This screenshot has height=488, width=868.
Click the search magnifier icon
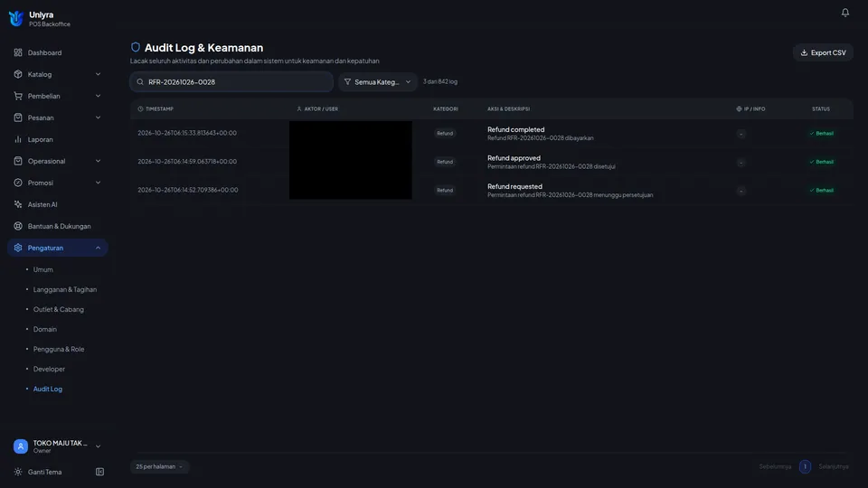point(140,82)
